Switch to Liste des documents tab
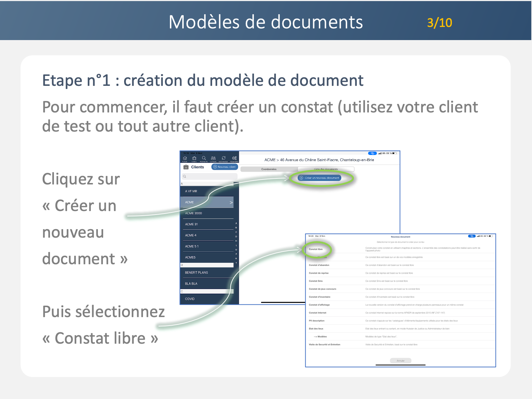Image resolution: width=532 pixels, height=399 pixels. (326, 169)
